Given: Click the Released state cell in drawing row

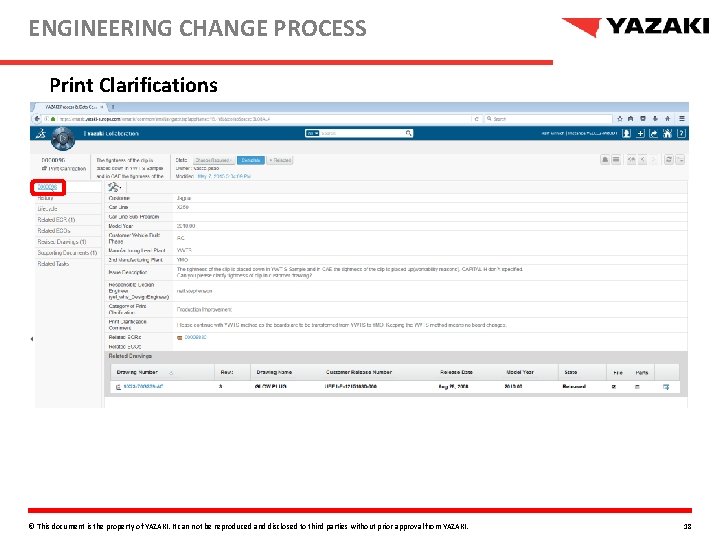Looking at the screenshot, I should 574,387.
